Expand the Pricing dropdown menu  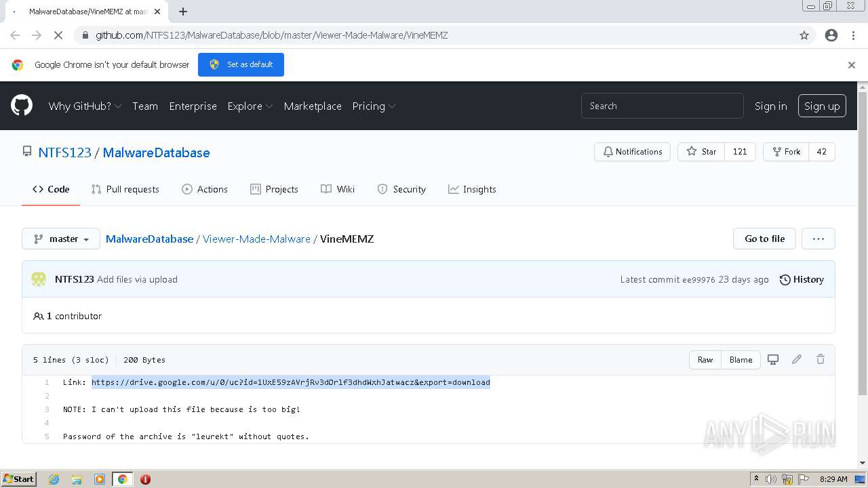tap(374, 106)
